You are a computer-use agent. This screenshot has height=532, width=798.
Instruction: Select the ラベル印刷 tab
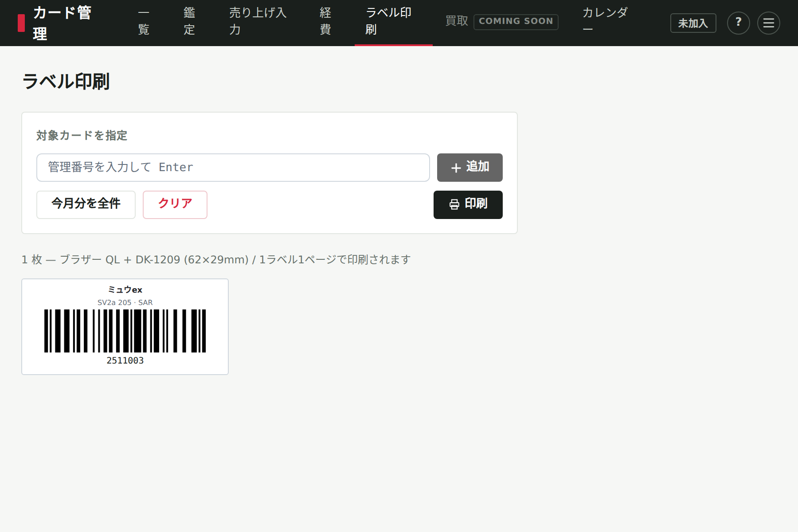394,23
